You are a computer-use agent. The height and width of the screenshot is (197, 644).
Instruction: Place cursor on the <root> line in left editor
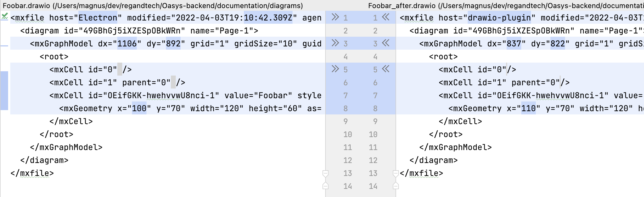click(54, 56)
